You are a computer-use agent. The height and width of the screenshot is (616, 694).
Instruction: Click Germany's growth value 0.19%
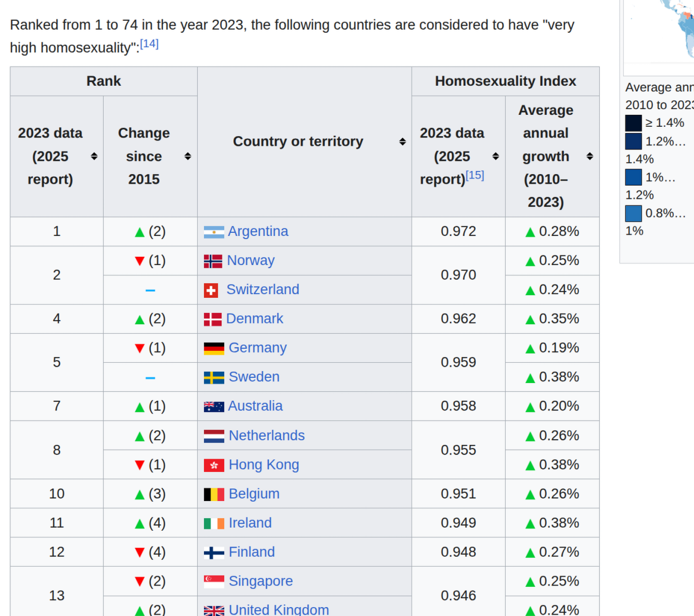coord(559,348)
